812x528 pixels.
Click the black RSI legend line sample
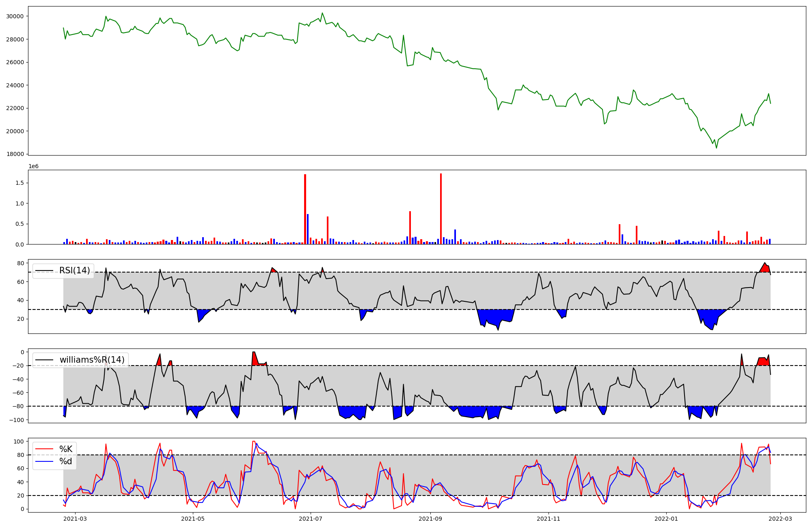[44, 270]
